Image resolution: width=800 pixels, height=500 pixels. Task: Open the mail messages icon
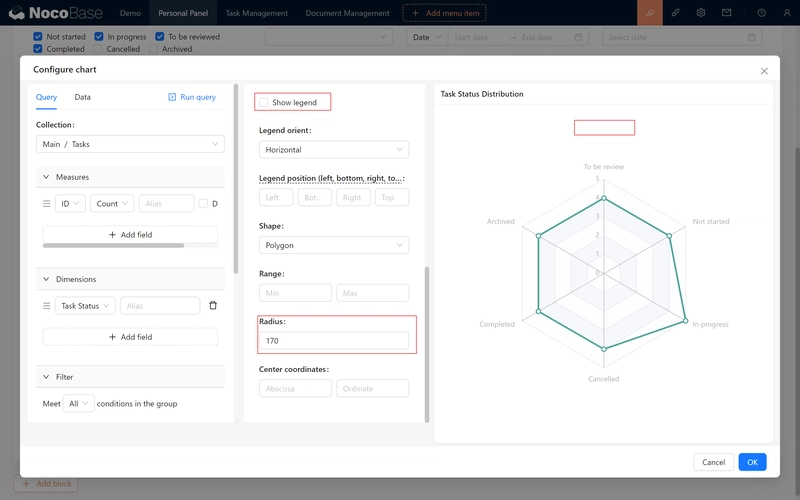(727, 13)
